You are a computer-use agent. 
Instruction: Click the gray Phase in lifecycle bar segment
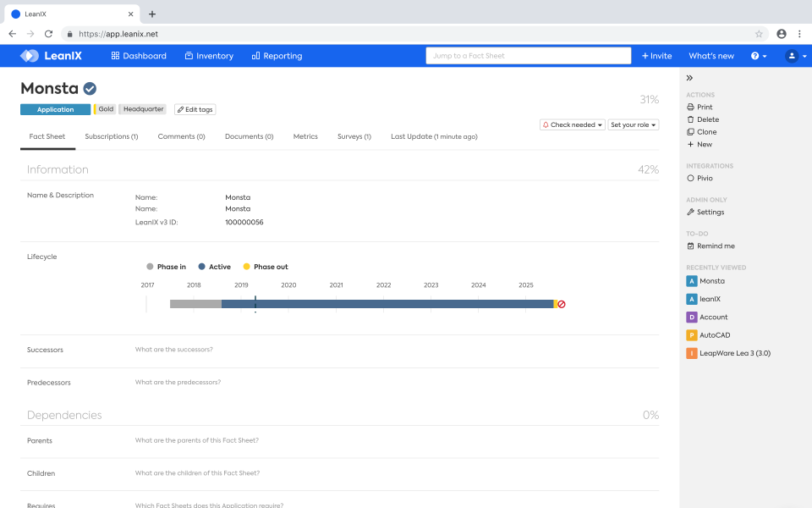point(195,304)
